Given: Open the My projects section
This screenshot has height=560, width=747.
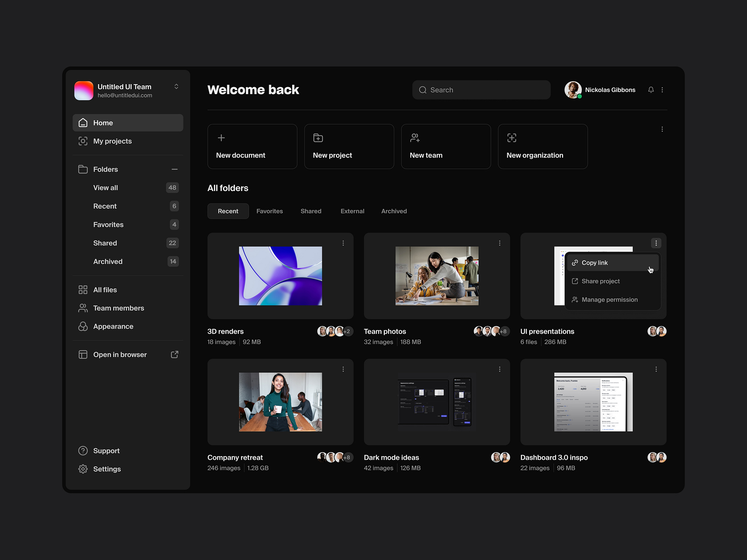Looking at the screenshot, I should 112,141.
